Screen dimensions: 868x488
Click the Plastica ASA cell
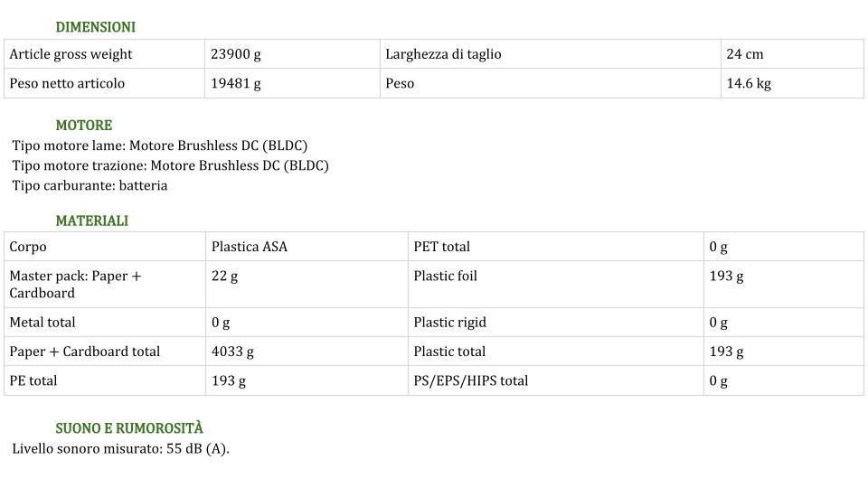307,247
